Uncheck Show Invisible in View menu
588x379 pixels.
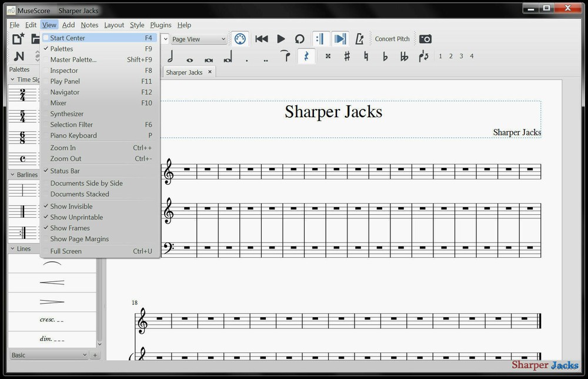tap(71, 206)
